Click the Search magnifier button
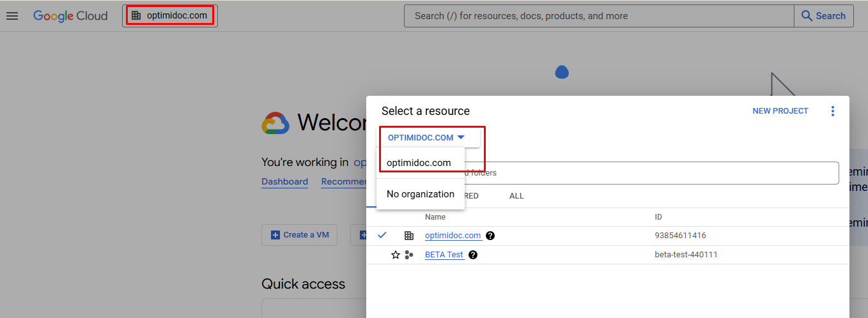 pyautogui.click(x=823, y=16)
